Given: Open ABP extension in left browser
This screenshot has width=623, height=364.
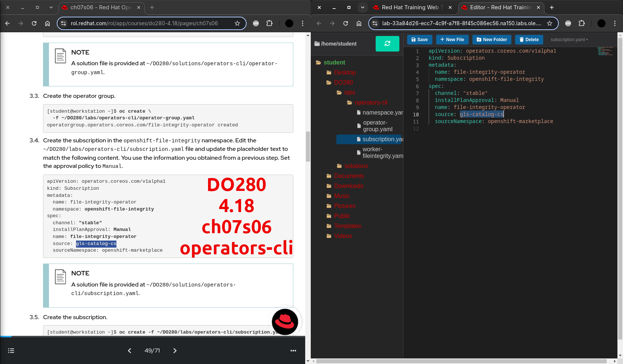Looking at the screenshot, I should 256,23.
